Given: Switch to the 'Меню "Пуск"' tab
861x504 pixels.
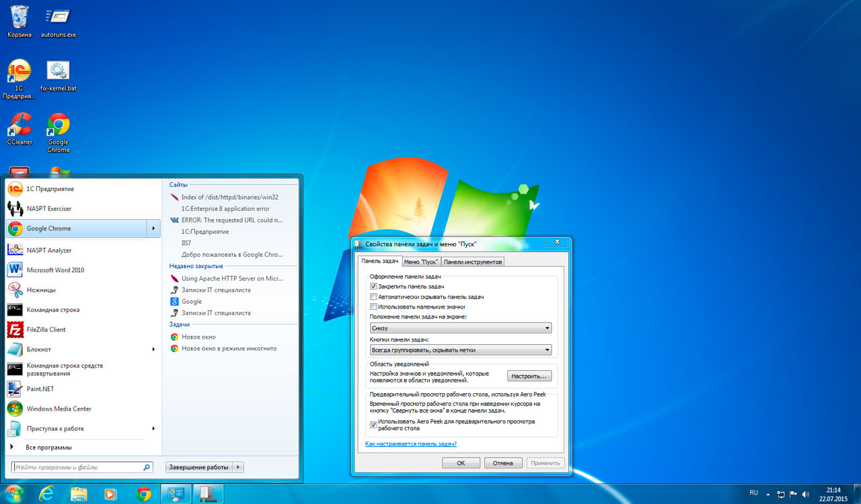Looking at the screenshot, I should [x=421, y=261].
